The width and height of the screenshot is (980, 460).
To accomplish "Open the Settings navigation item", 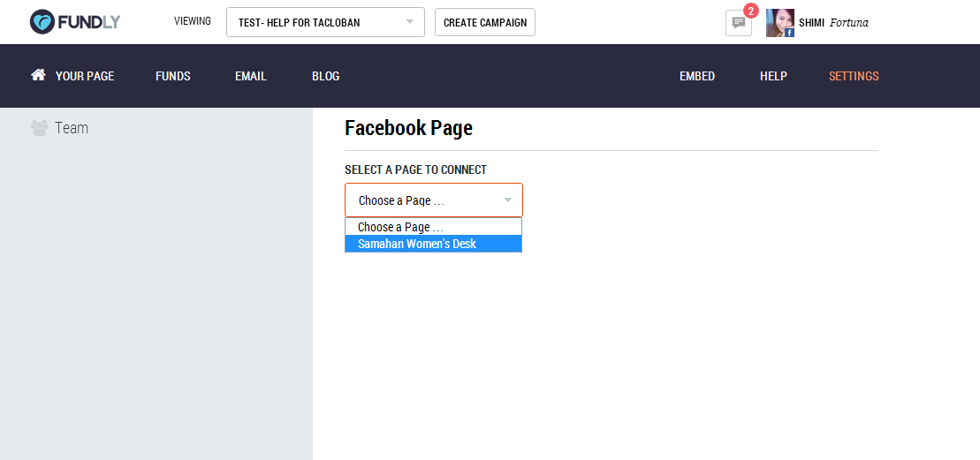I will [x=854, y=76].
